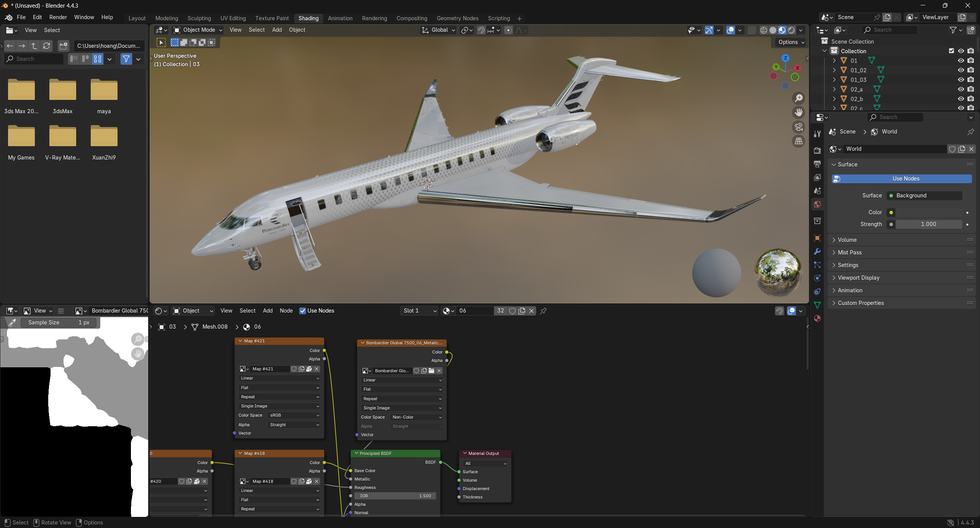Adjust the Strength 1.000 slider
The height and width of the screenshot is (528, 980).
click(928, 224)
